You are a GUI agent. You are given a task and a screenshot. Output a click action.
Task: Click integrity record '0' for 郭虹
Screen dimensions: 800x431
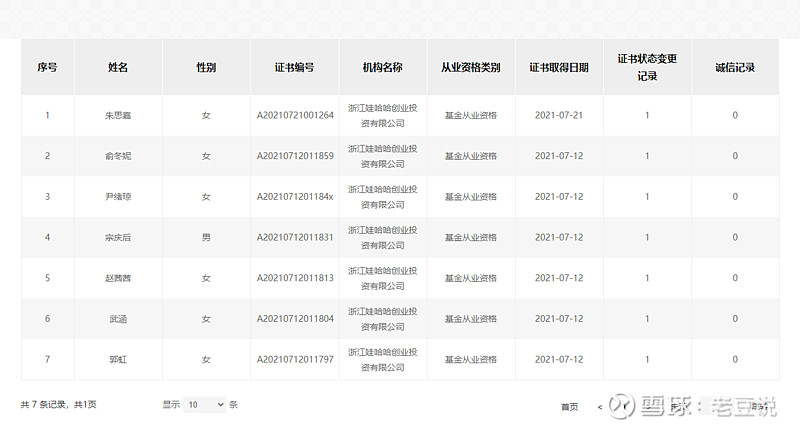click(x=735, y=360)
